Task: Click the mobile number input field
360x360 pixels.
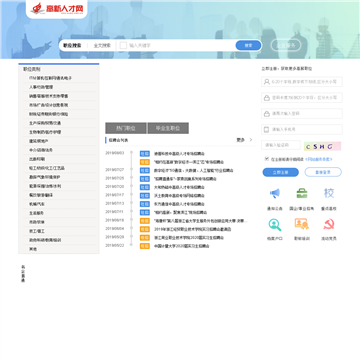Action: [x=302, y=129]
